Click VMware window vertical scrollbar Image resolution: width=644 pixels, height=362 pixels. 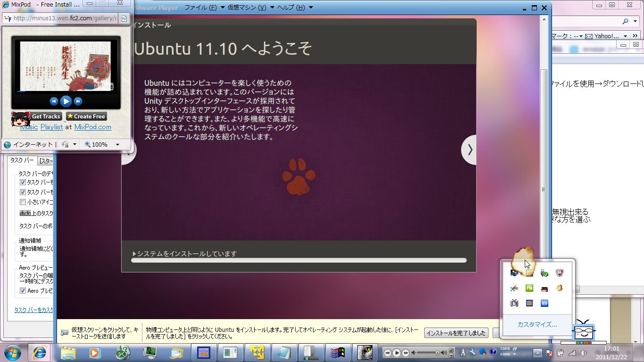(x=544, y=189)
